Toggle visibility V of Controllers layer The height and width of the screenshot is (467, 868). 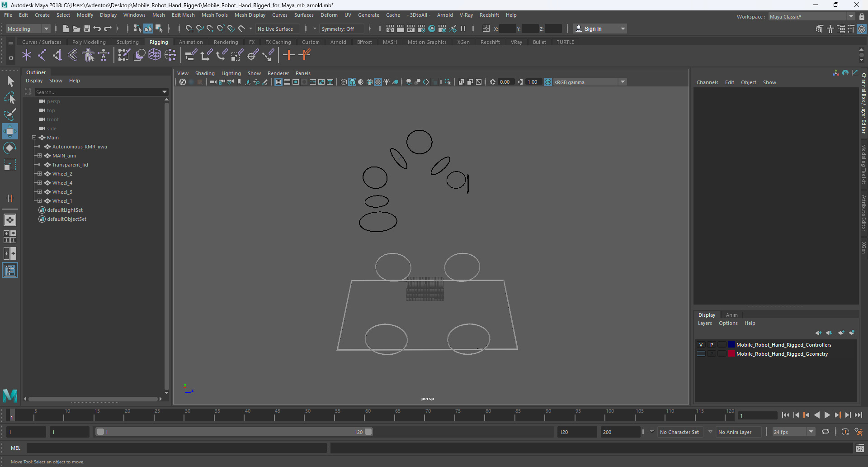[x=701, y=345]
